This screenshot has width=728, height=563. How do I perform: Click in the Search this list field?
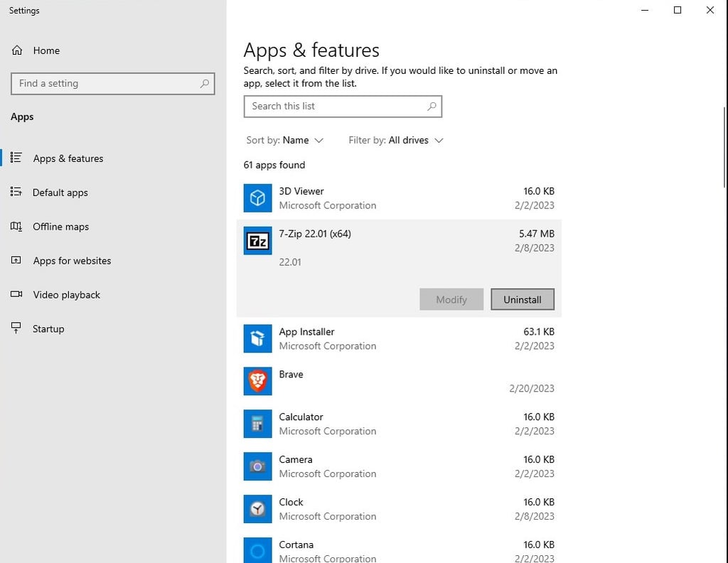pyautogui.click(x=343, y=107)
